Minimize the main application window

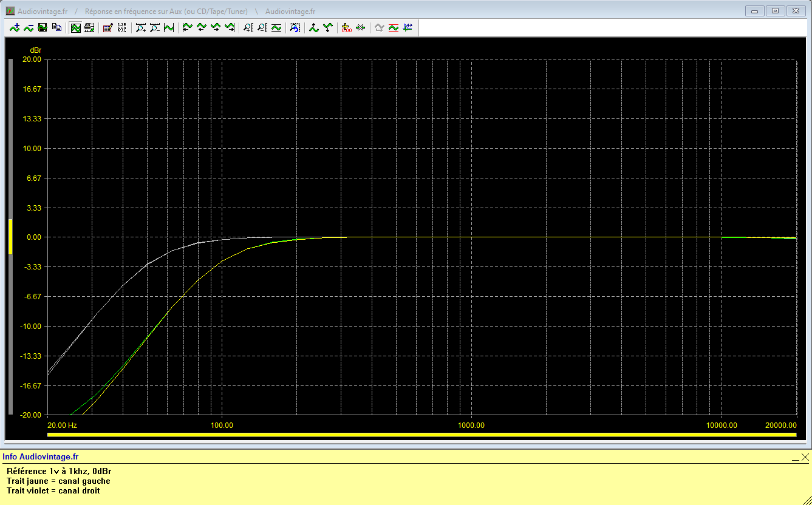click(755, 10)
